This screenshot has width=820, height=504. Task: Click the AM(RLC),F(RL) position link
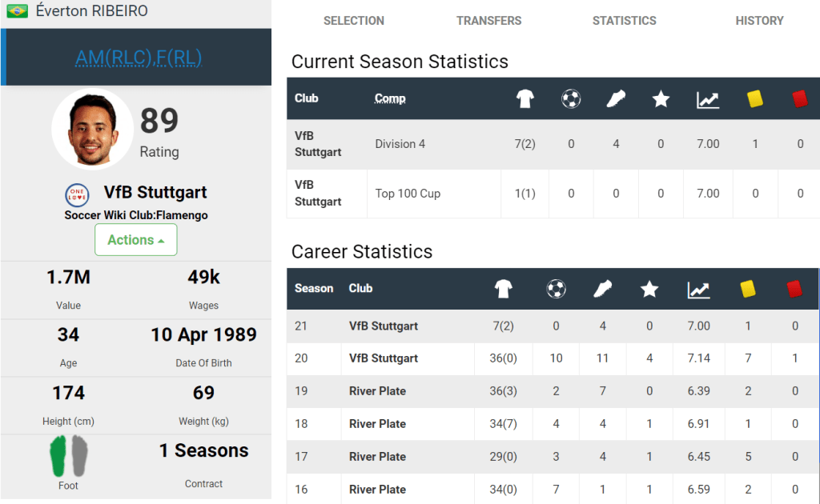[x=139, y=58]
